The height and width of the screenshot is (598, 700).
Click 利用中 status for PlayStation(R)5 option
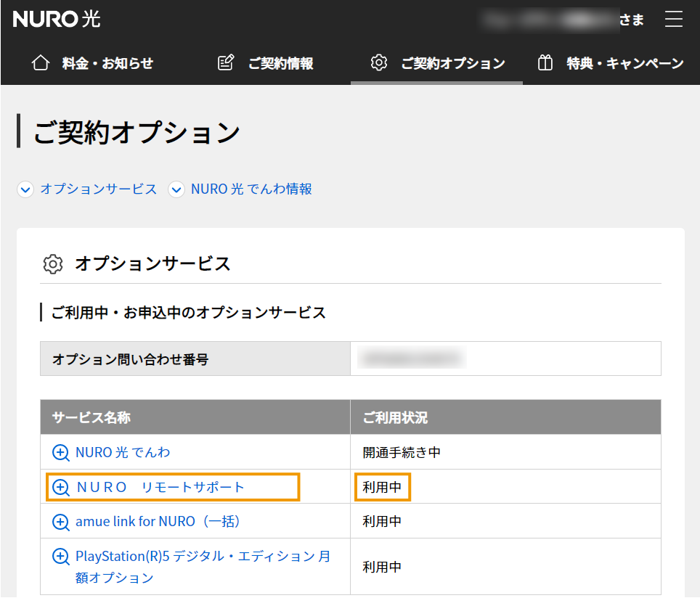tap(382, 567)
